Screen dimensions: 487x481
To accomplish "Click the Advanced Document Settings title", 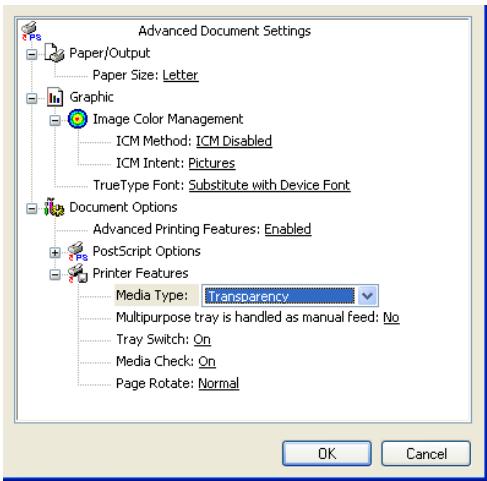I will tap(225, 31).
